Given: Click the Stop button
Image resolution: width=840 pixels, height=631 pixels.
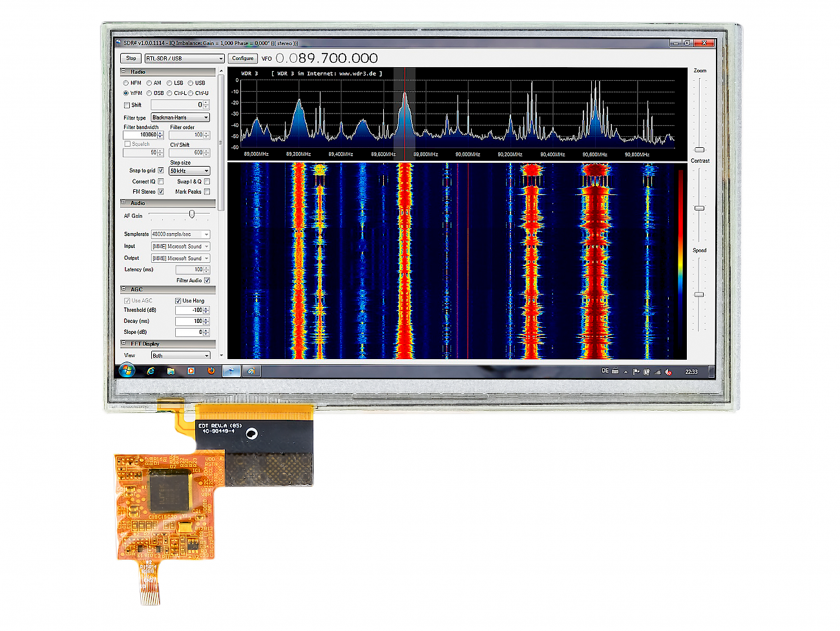Looking at the screenshot, I should pos(131,58).
